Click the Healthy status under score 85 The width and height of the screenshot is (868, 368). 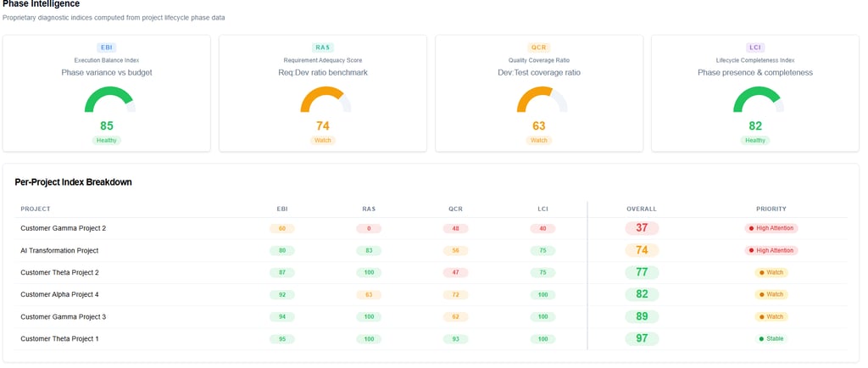coord(106,141)
